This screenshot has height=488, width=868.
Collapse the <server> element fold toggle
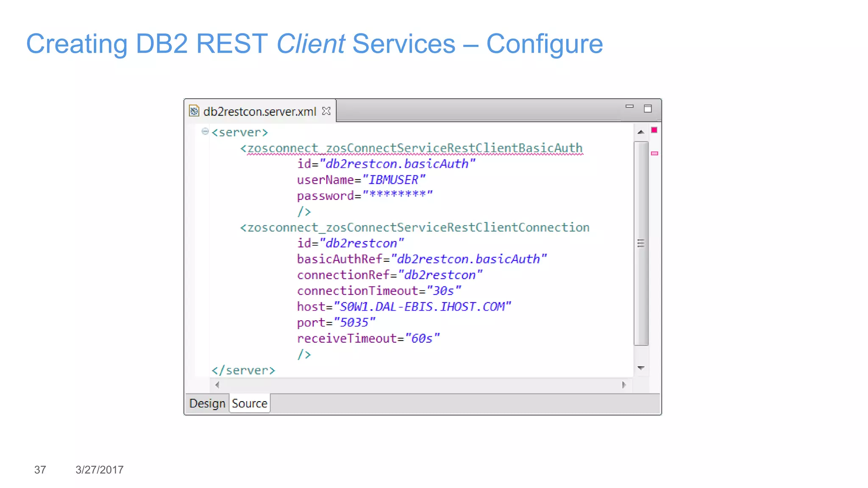point(205,131)
